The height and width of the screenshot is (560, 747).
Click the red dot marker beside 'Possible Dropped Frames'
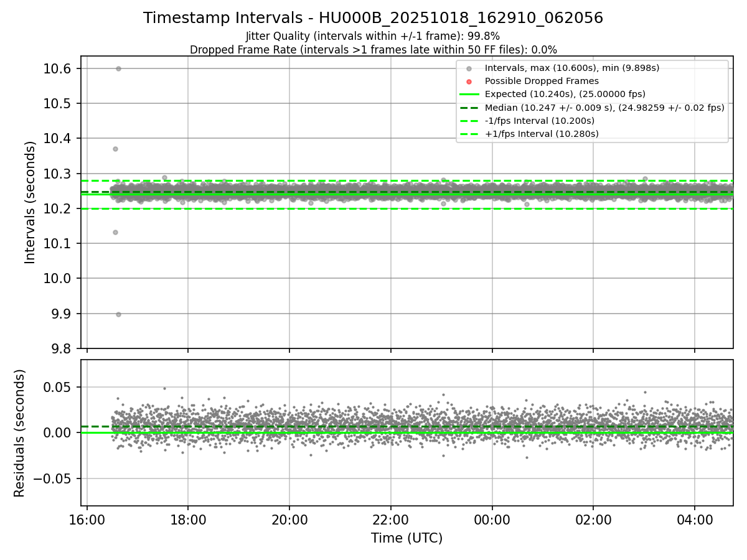tap(469, 82)
